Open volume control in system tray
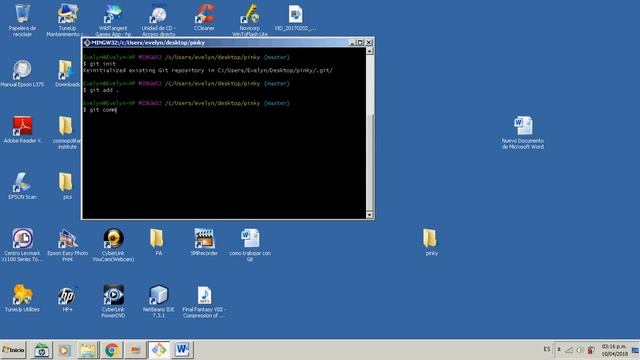Viewport: 640px width, 360px height. [580, 350]
